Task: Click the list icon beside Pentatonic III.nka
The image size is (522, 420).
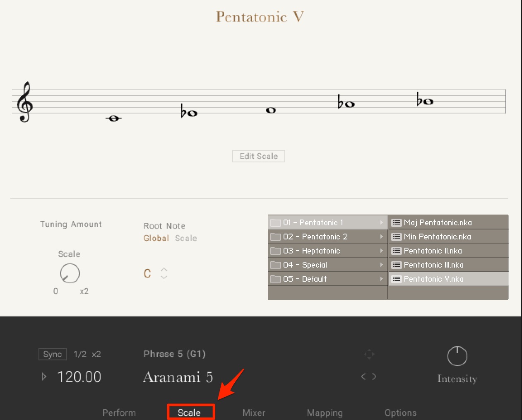Action: coord(396,265)
